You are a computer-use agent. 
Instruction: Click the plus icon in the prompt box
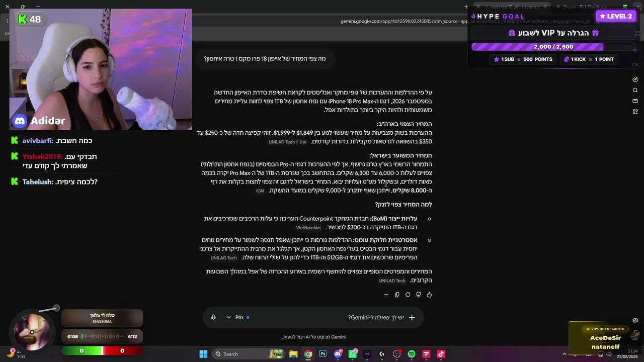click(x=412, y=317)
